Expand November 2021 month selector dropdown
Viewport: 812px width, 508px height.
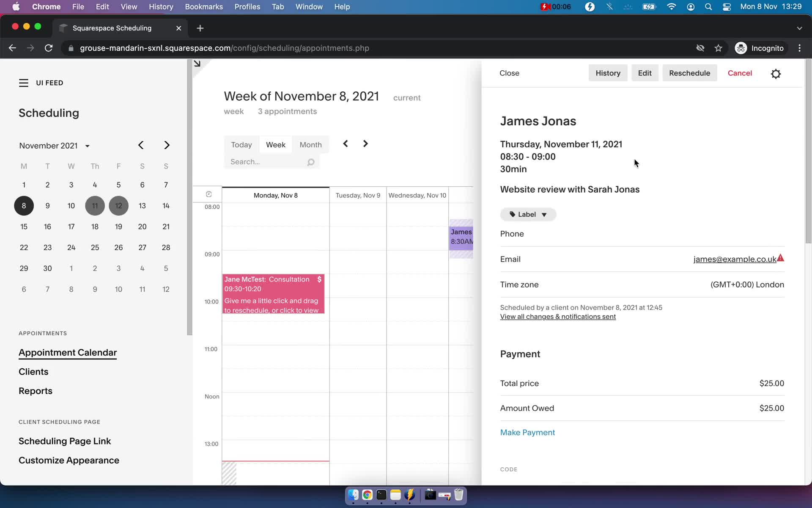pyautogui.click(x=87, y=146)
